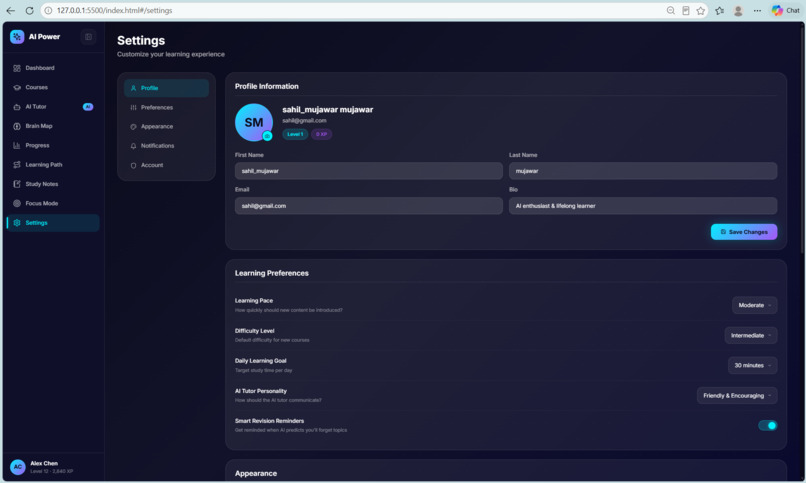Image resolution: width=806 pixels, height=483 pixels.
Task: Switch to the Profile settings tab
Action: click(166, 88)
